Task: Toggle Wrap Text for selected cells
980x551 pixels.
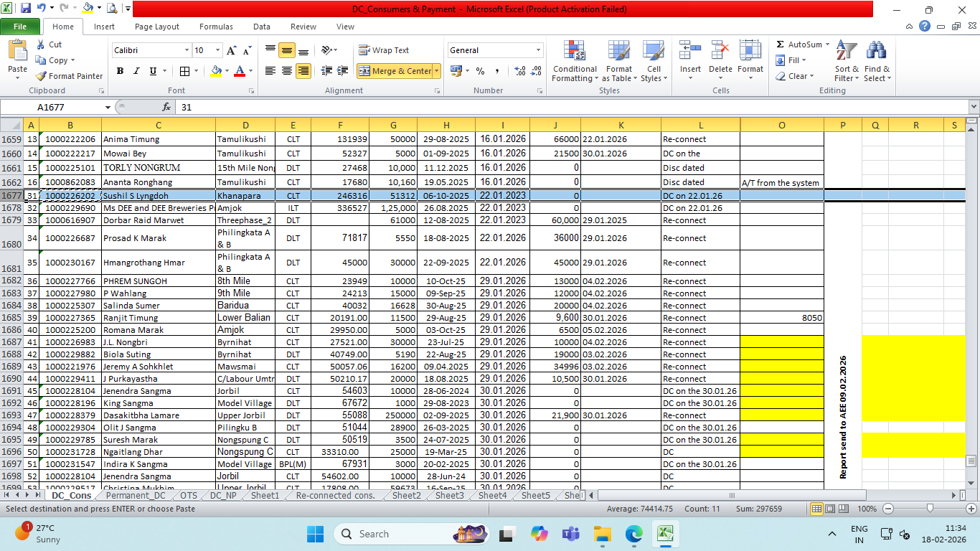Action: tap(384, 50)
